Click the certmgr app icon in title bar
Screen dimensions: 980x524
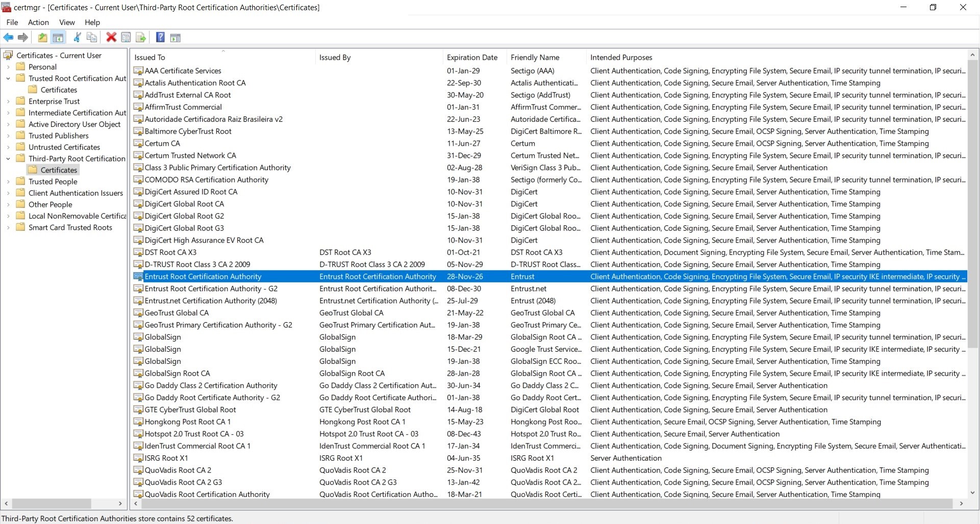click(7, 7)
